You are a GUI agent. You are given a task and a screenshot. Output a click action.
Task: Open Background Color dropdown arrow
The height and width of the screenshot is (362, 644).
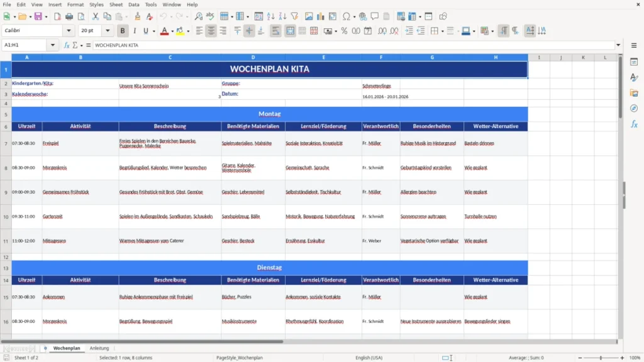coord(188,31)
